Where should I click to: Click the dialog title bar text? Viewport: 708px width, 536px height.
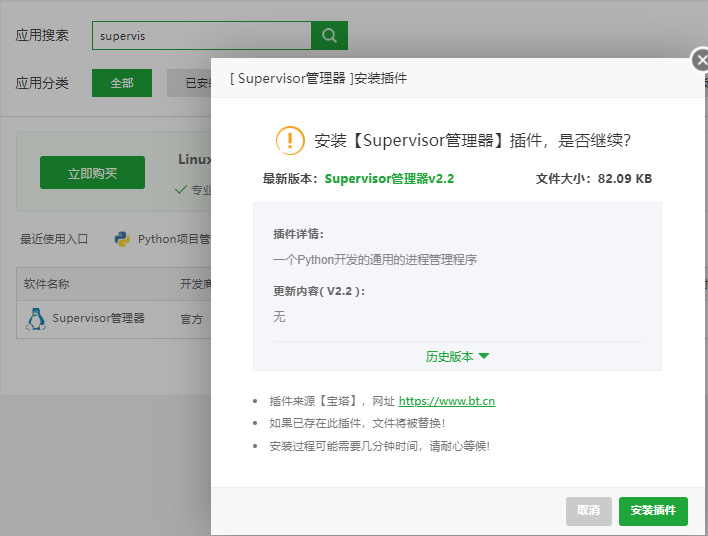(318, 78)
